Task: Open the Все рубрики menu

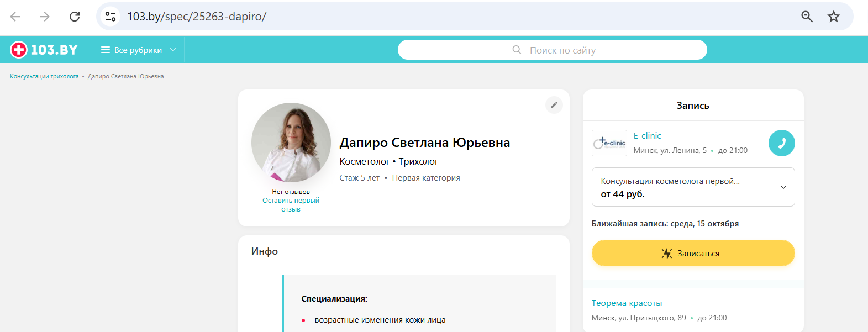Action: coord(138,50)
